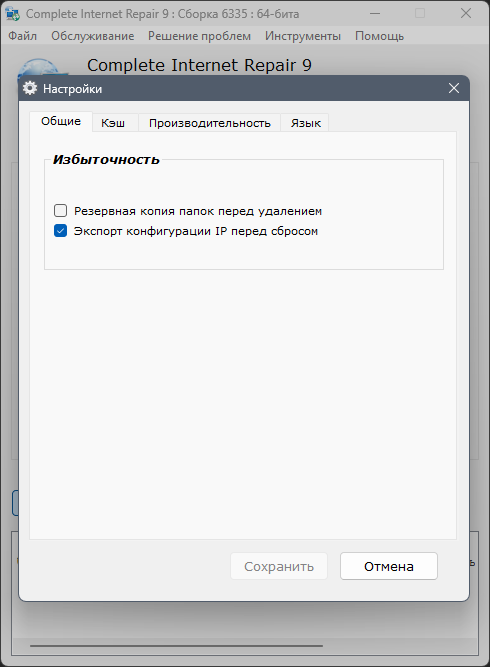Click the Сохранить button

point(279,566)
